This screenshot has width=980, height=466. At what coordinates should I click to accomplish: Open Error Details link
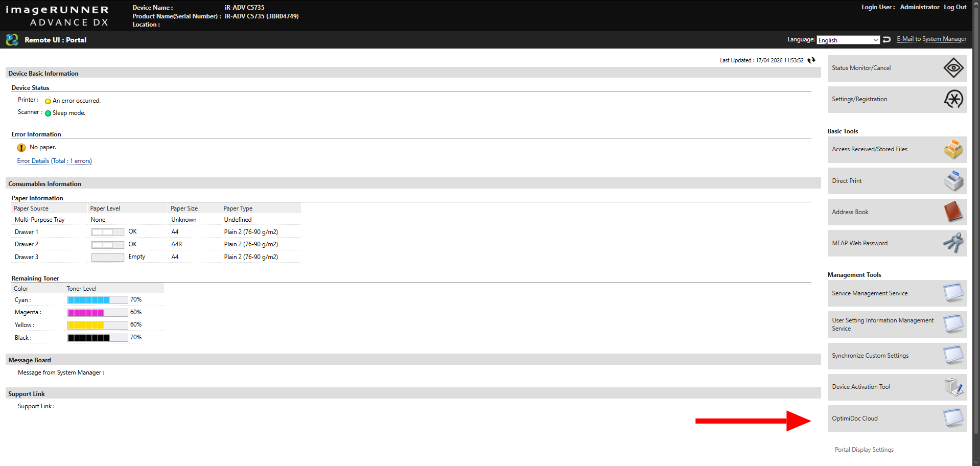[x=55, y=161]
